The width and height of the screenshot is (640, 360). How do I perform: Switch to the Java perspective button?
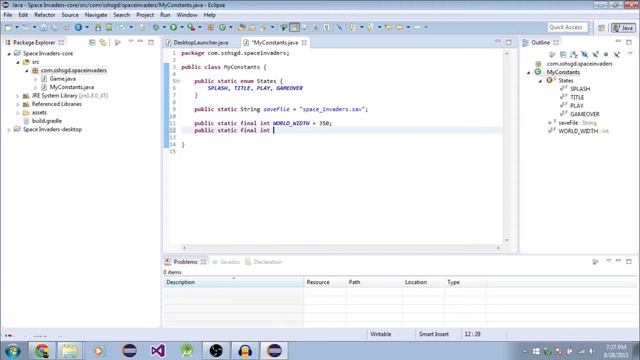pyautogui.click(x=623, y=28)
